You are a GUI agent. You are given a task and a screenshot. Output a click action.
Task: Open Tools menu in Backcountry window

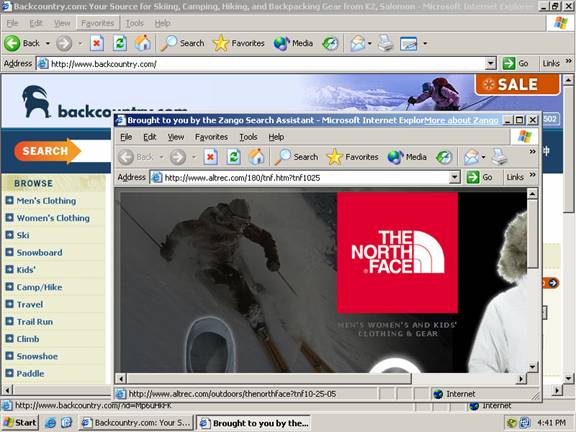[135, 23]
